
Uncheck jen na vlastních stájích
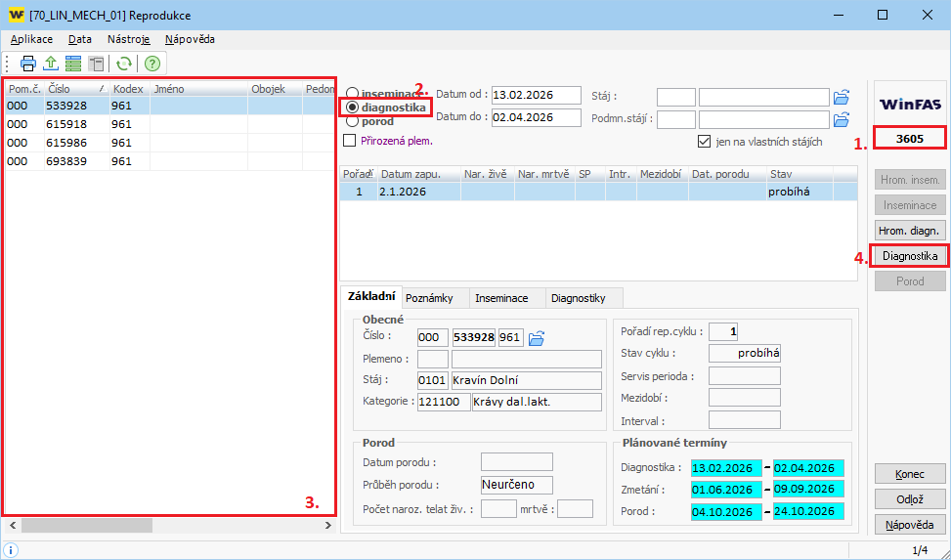(x=704, y=142)
